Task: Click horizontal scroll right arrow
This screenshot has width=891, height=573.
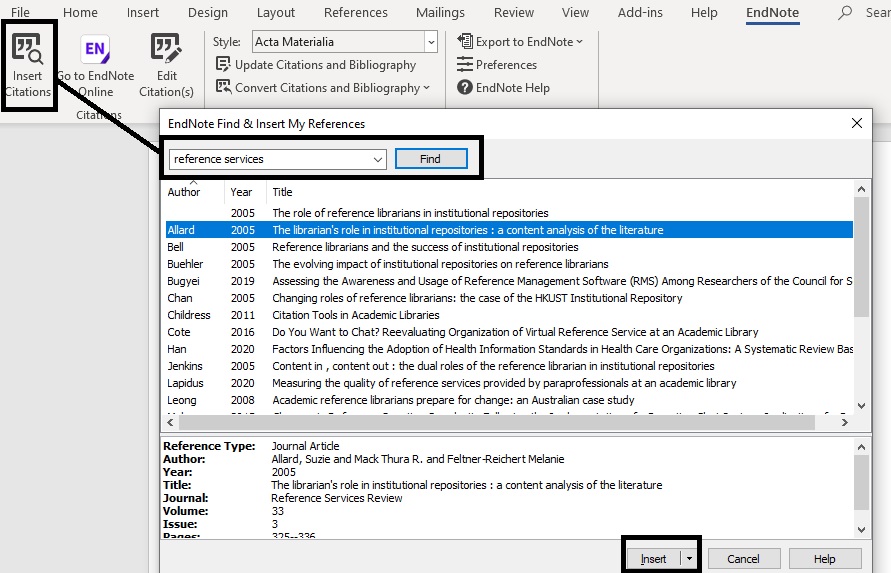Action: coord(844,422)
